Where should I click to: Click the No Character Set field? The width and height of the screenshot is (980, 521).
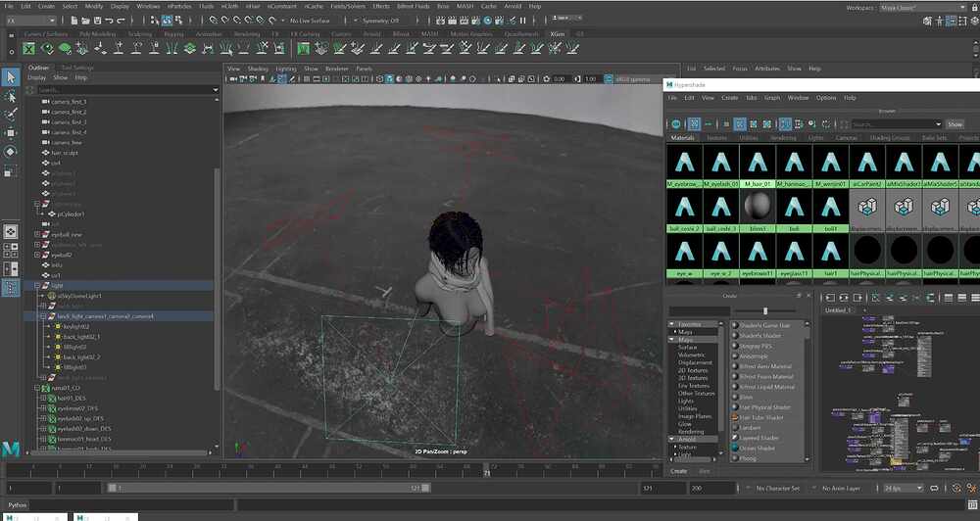pyautogui.click(x=777, y=488)
